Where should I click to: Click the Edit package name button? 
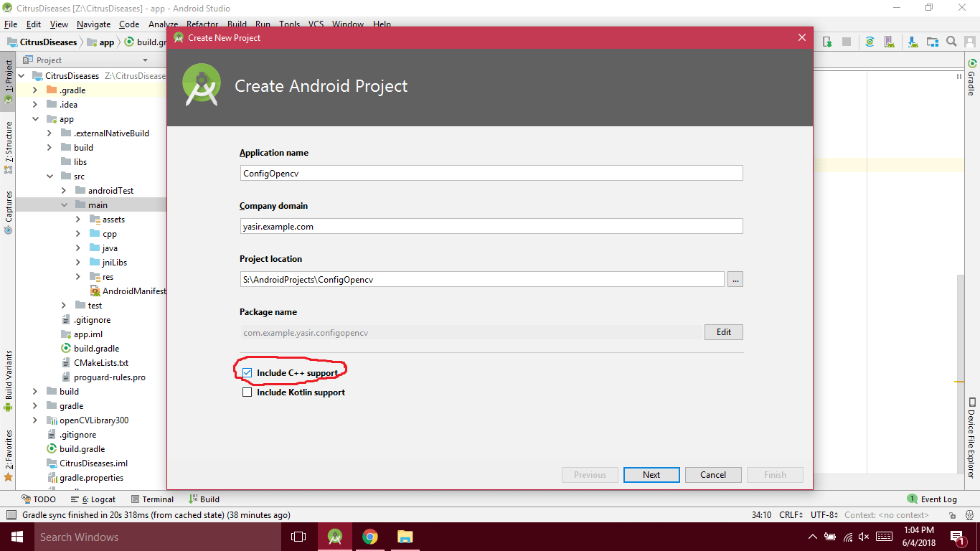pos(724,332)
